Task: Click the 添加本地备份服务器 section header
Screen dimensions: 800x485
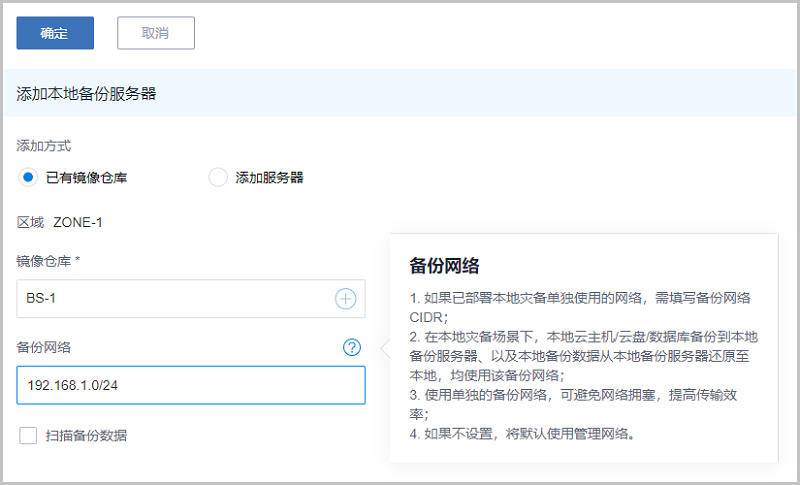Action: (86, 94)
